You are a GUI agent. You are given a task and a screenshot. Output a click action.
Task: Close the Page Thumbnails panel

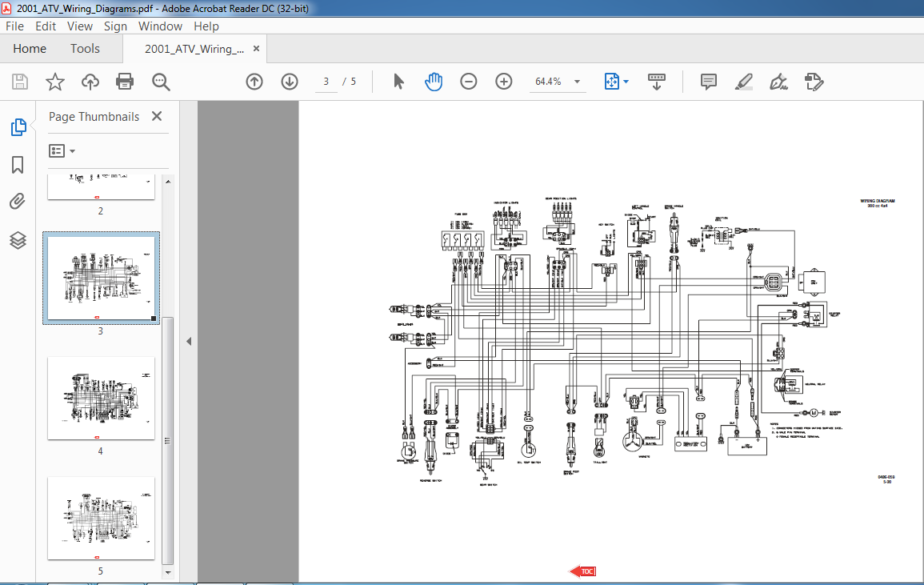pyautogui.click(x=157, y=116)
